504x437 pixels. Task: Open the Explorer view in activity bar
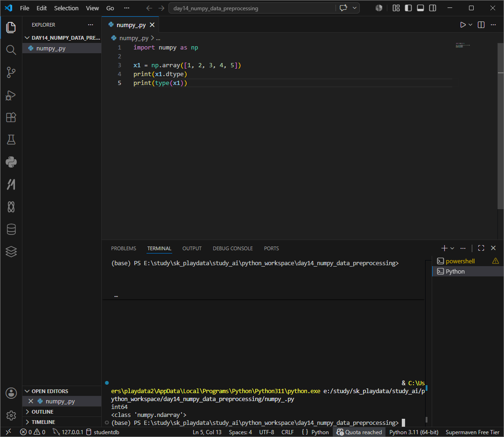coord(11,28)
